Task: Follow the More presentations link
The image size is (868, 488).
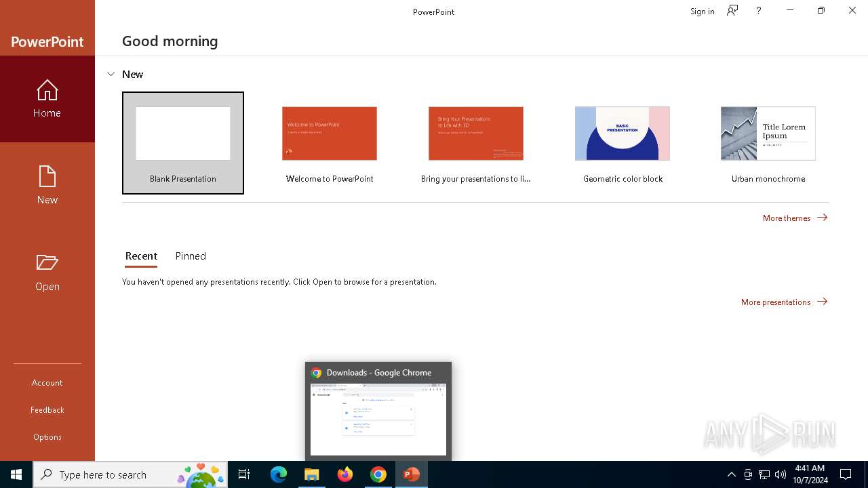Action: click(x=784, y=302)
